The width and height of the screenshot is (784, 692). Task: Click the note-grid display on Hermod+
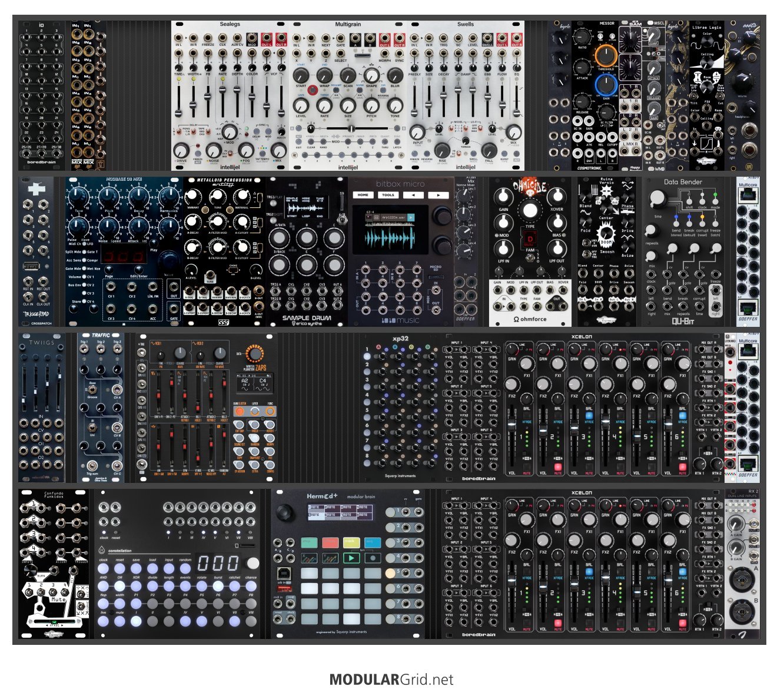340,512
